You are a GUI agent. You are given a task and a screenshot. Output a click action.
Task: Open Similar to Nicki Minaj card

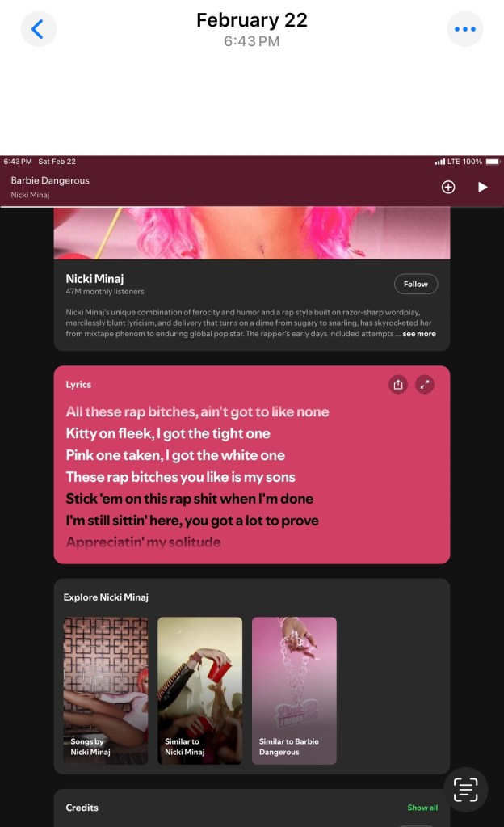click(x=199, y=690)
